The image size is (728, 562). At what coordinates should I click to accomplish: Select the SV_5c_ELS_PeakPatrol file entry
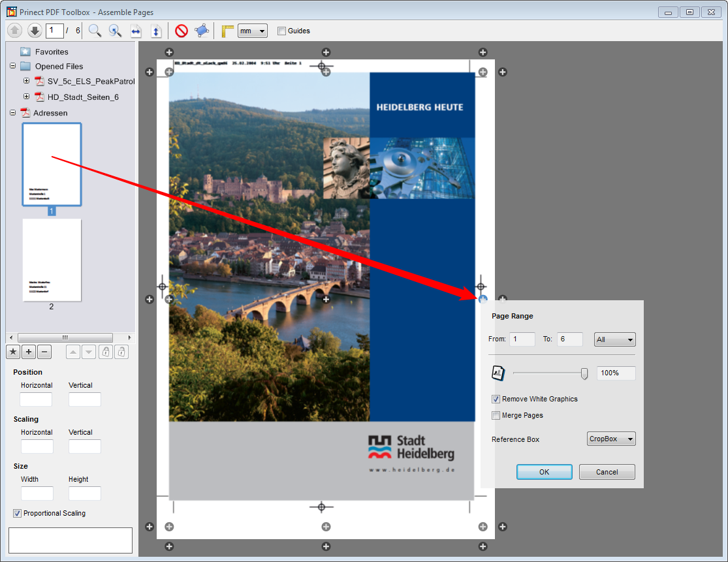[90, 82]
